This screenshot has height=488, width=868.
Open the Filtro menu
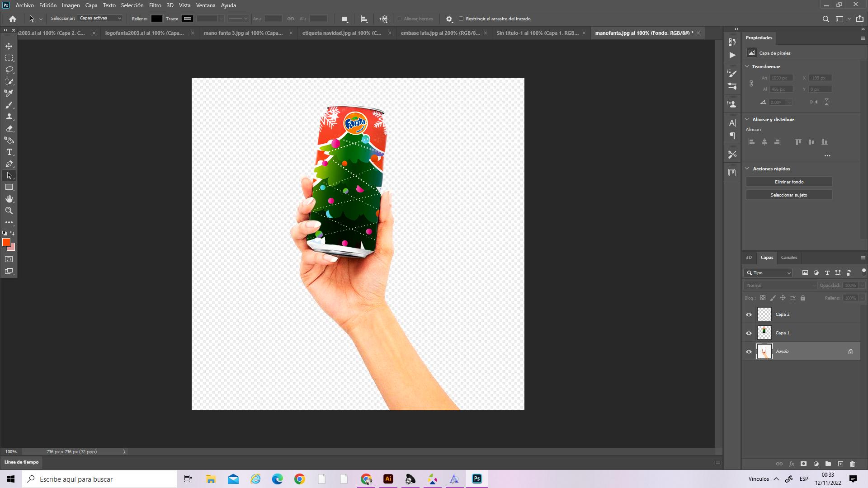(x=155, y=5)
